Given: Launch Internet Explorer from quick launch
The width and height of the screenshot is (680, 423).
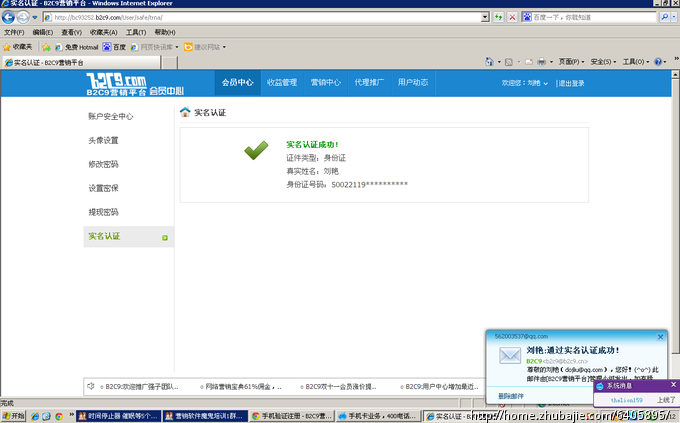Looking at the screenshot, I should click(35, 416).
